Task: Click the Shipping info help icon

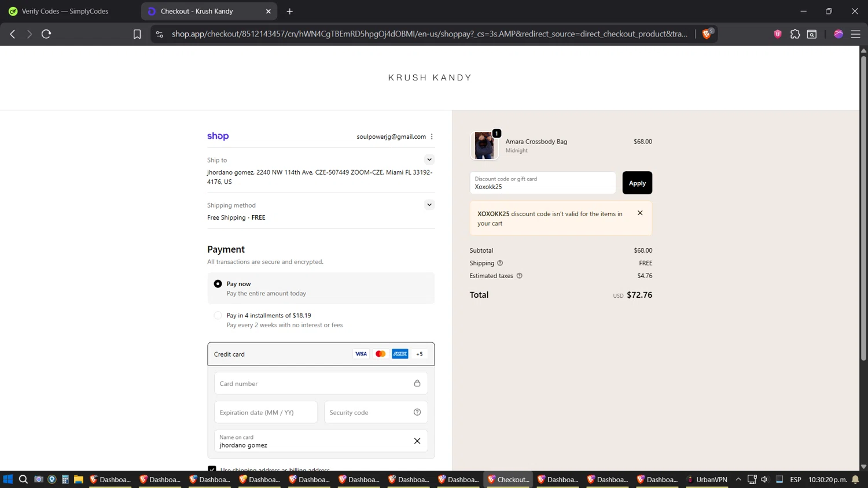Action: point(500,263)
